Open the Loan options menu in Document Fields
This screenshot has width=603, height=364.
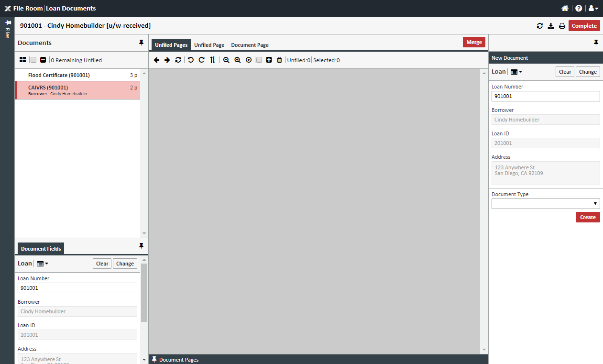point(42,264)
